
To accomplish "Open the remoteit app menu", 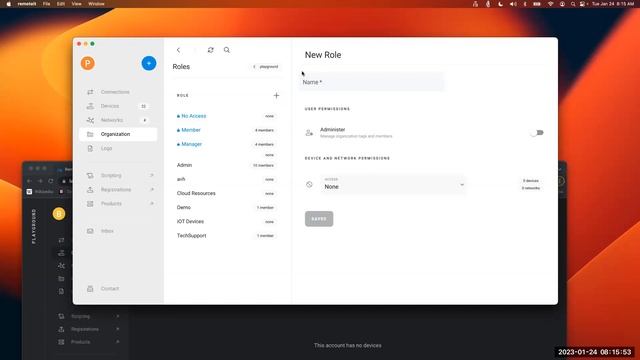I will point(27,4).
